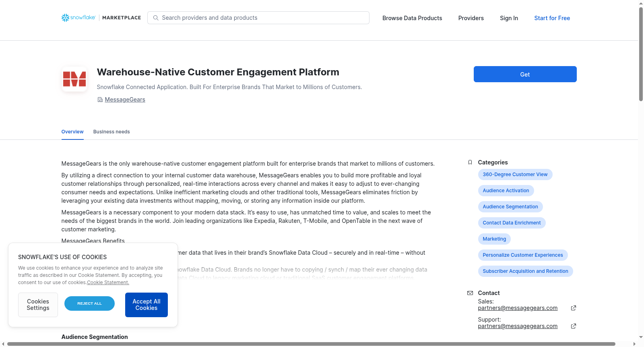Click the Contact envelope icon

(470, 293)
